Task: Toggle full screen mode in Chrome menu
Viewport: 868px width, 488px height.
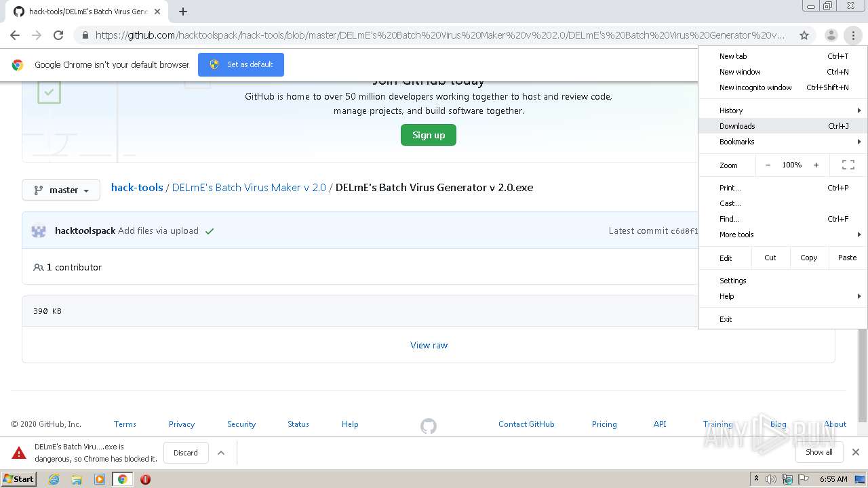Action: [x=848, y=165]
